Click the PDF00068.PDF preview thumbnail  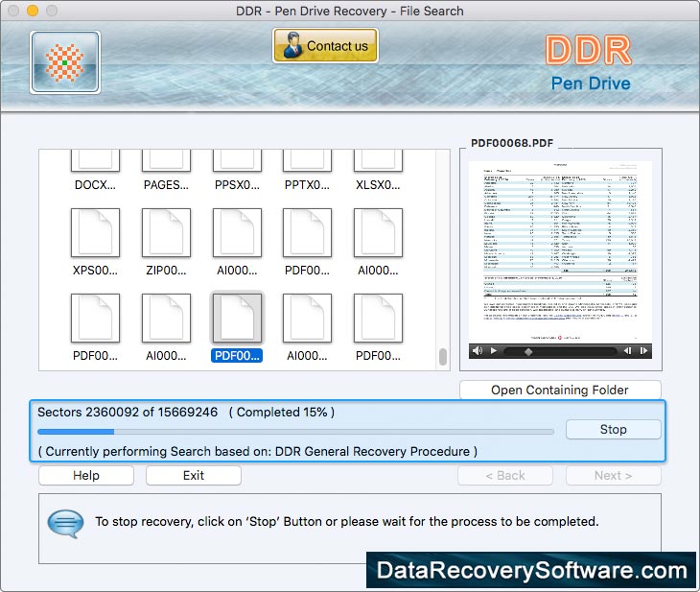[560, 252]
